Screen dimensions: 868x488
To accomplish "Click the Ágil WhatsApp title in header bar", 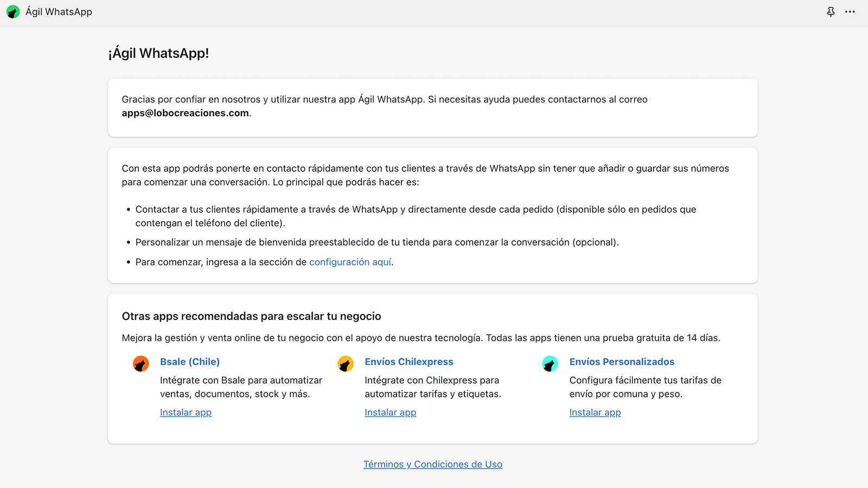I will [59, 12].
